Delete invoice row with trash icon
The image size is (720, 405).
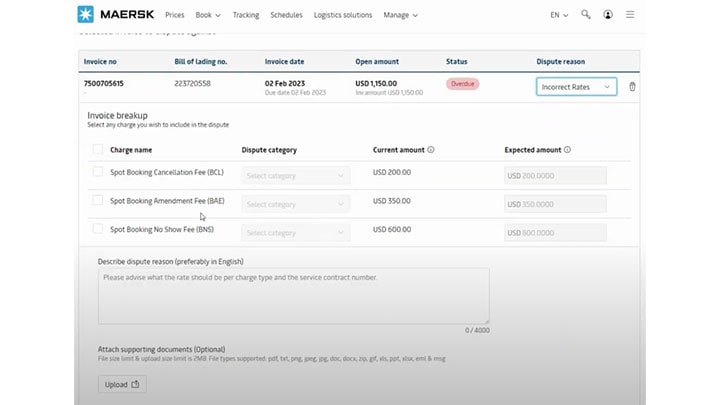pos(632,87)
